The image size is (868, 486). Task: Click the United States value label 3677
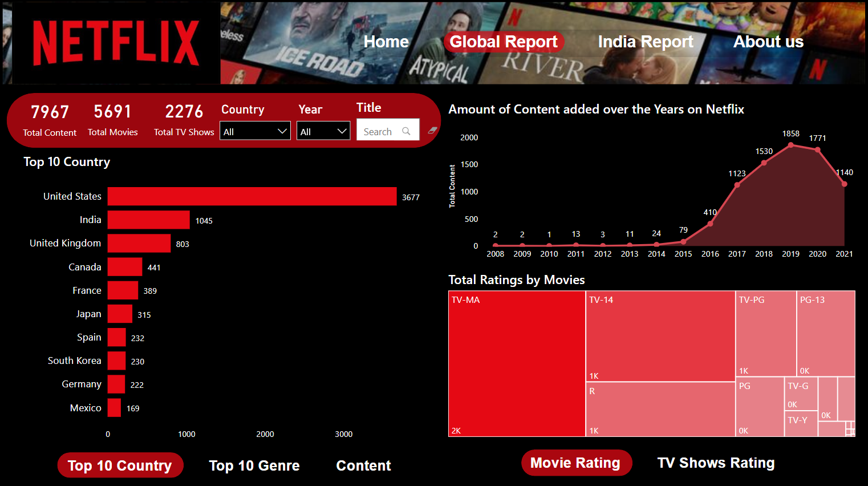point(411,197)
